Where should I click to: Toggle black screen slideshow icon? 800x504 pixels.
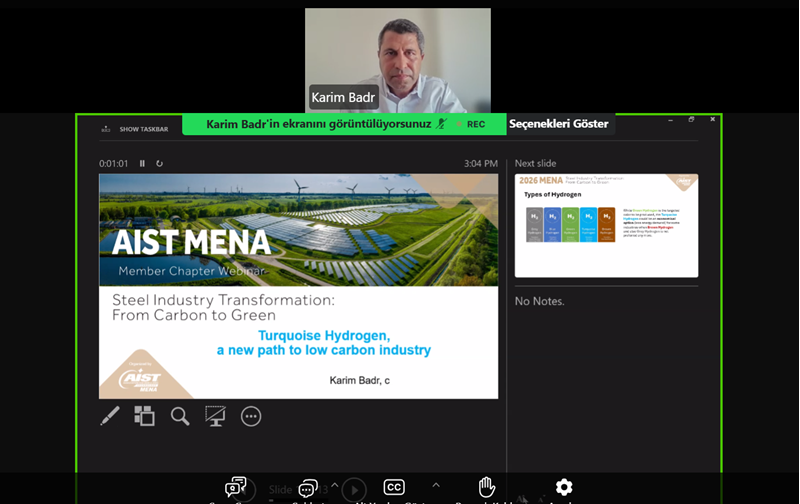point(215,416)
